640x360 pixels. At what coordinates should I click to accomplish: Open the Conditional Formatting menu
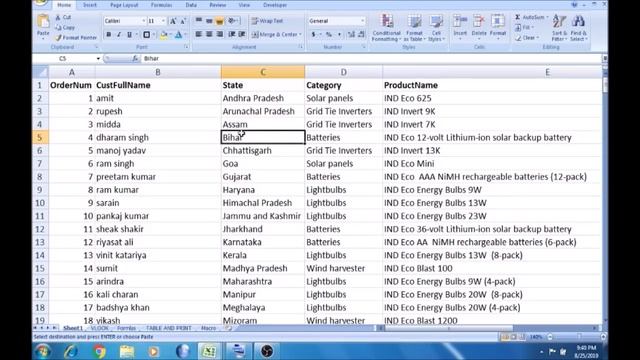coord(386,28)
